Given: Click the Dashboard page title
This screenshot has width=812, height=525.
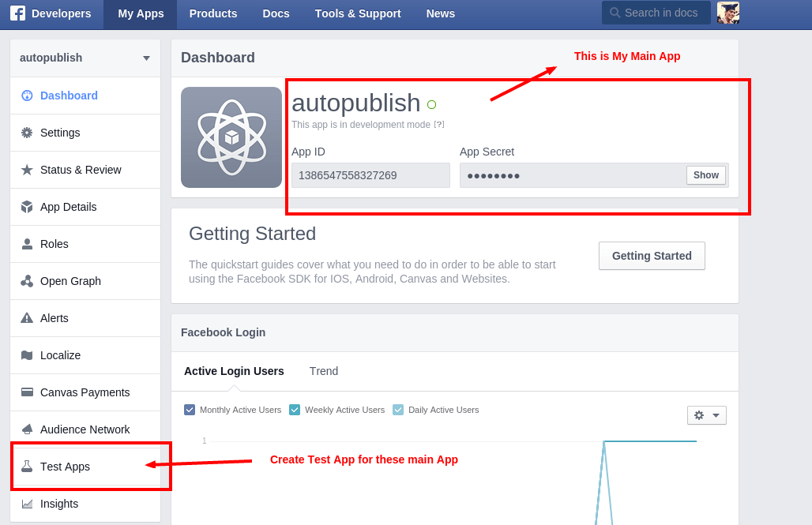Looking at the screenshot, I should tap(217, 58).
